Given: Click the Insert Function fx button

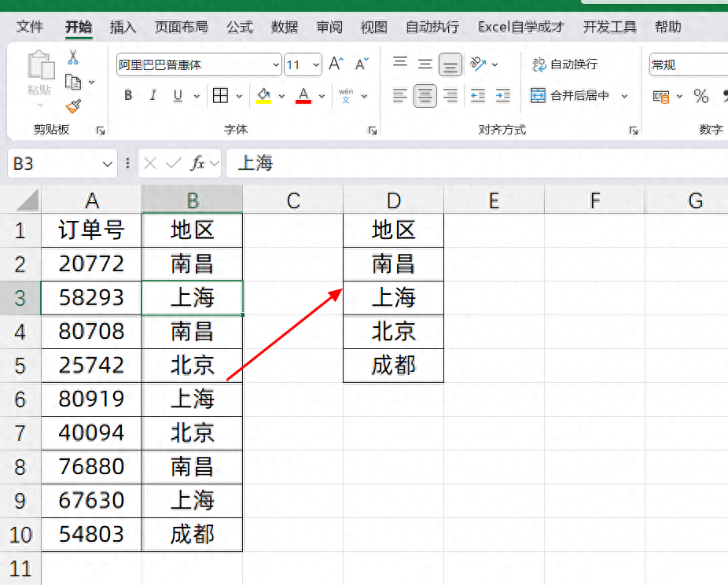Looking at the screenshot, I should click(197, 163).
